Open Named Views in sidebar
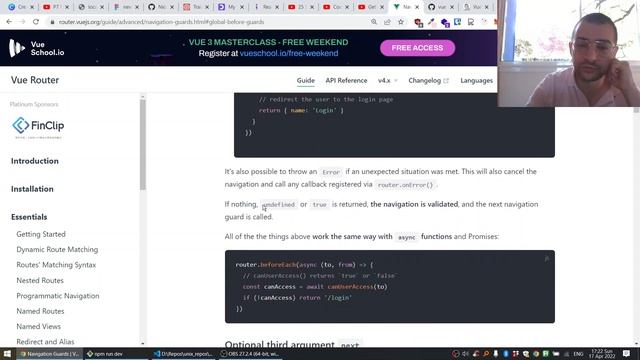The image size is (640, 360). [38, 327]
